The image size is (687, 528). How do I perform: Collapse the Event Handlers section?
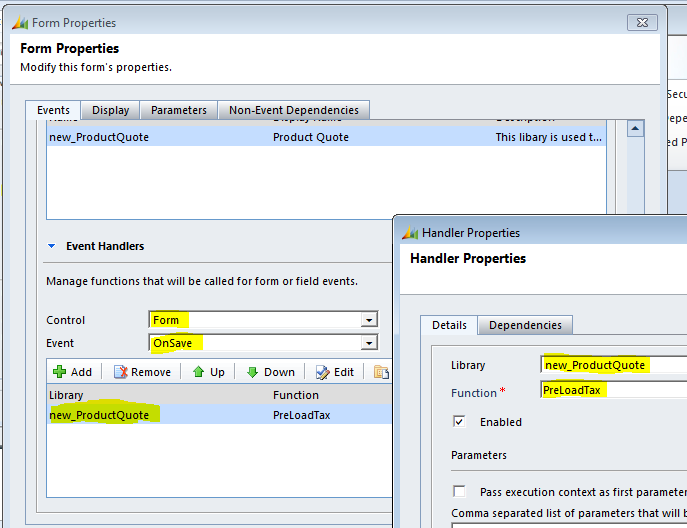point(52,246)
